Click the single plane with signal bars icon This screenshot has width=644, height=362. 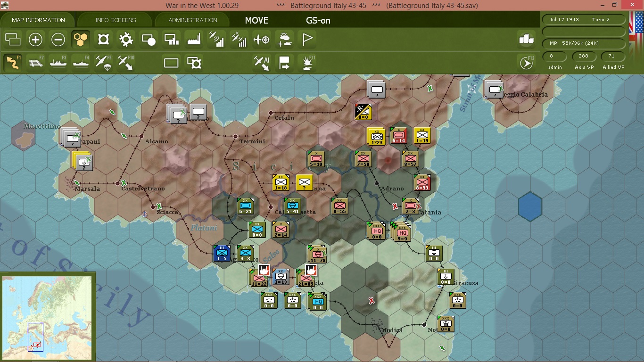[x=216, y=40]
